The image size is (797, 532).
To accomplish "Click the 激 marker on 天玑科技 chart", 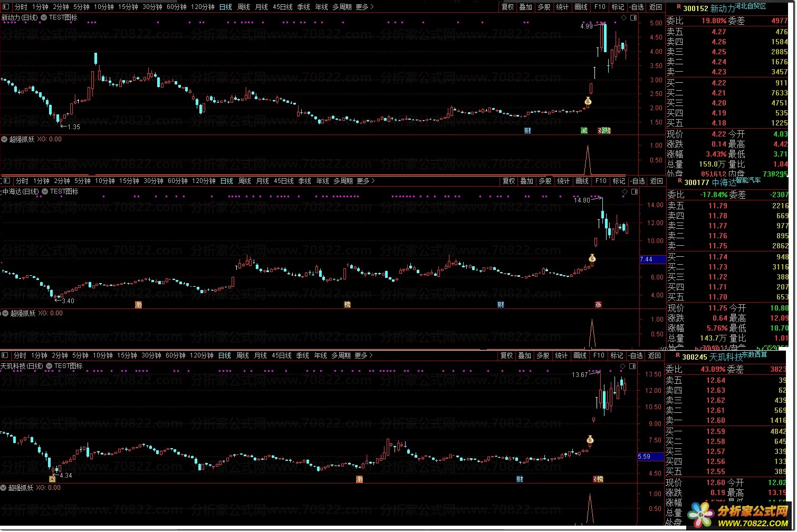I will 359,479.
